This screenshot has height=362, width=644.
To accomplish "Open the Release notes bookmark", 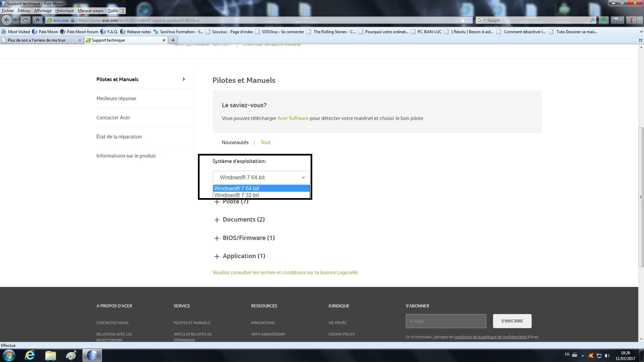I will click(136, 32).
